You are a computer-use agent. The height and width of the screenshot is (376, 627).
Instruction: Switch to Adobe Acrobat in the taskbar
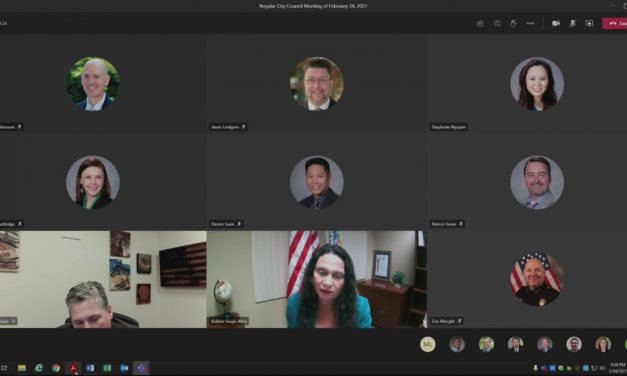(x=73, y=368)
